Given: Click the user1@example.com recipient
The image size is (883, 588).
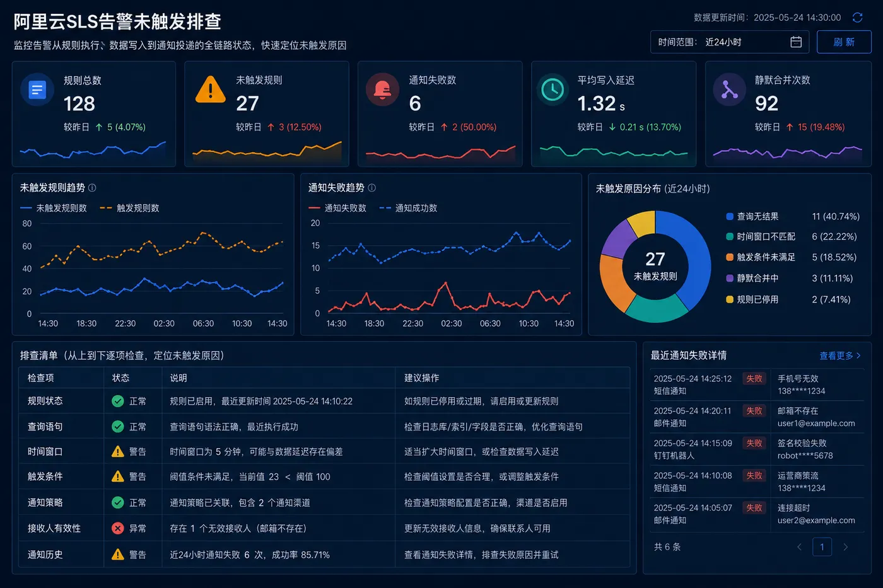Looking at the screenshot, I should pos(816,424).
